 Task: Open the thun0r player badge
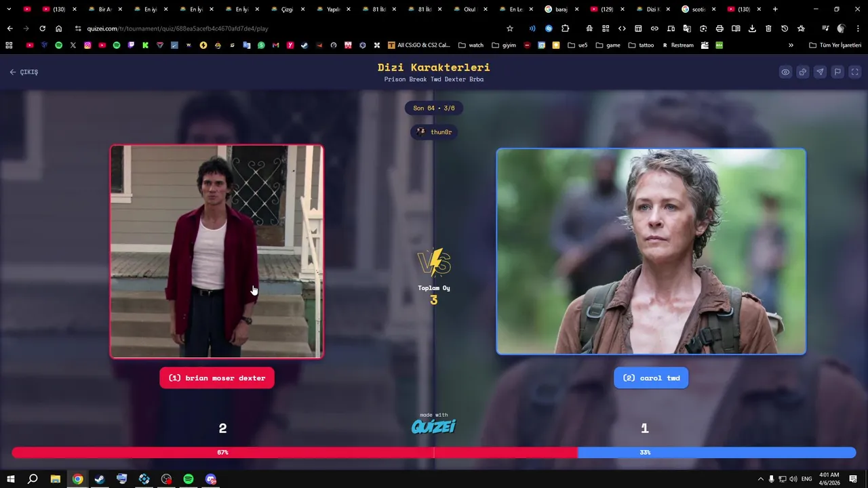click(x=434, y=132)
